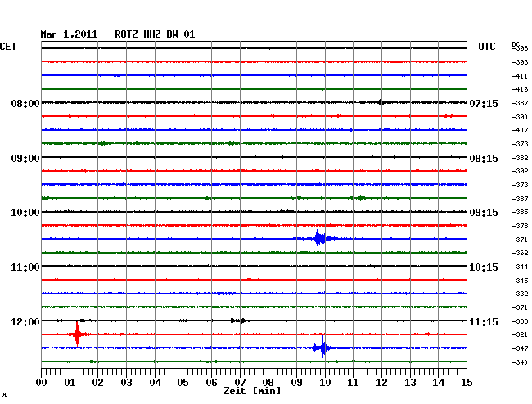Click the '05' minute axis label

coord(183,382)
